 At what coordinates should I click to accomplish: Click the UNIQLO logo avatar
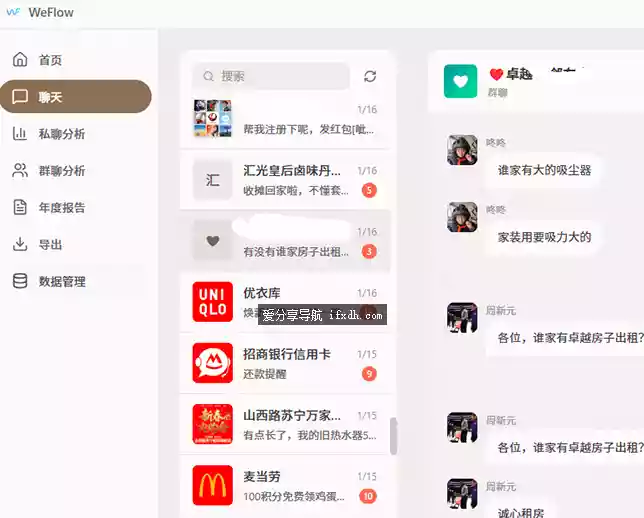[x=212, y=302]
